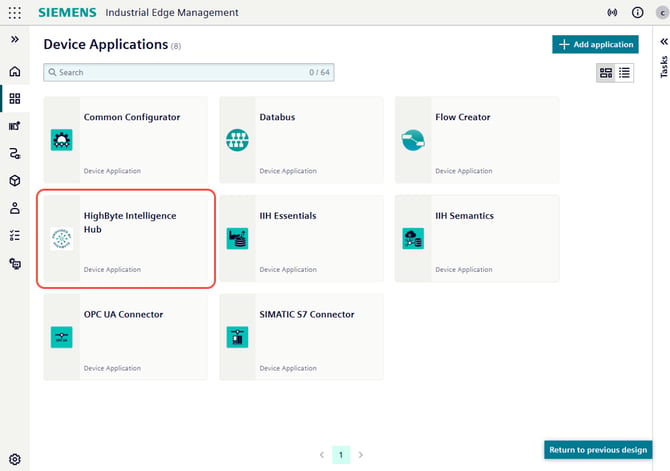The height and width of the screenshot is (471, 670).
Task: Click the IIH Essentials app icon
Action: (x=237, y=238)
